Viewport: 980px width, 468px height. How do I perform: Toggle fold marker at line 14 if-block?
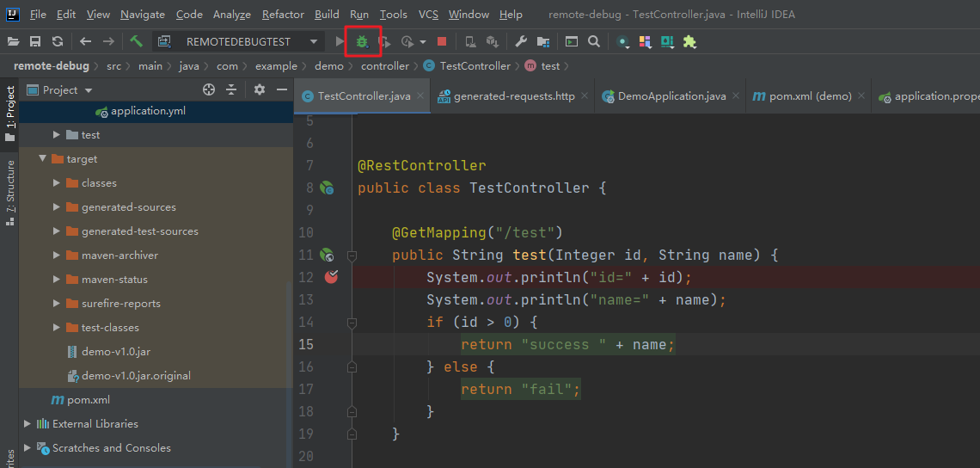point(352,323)
